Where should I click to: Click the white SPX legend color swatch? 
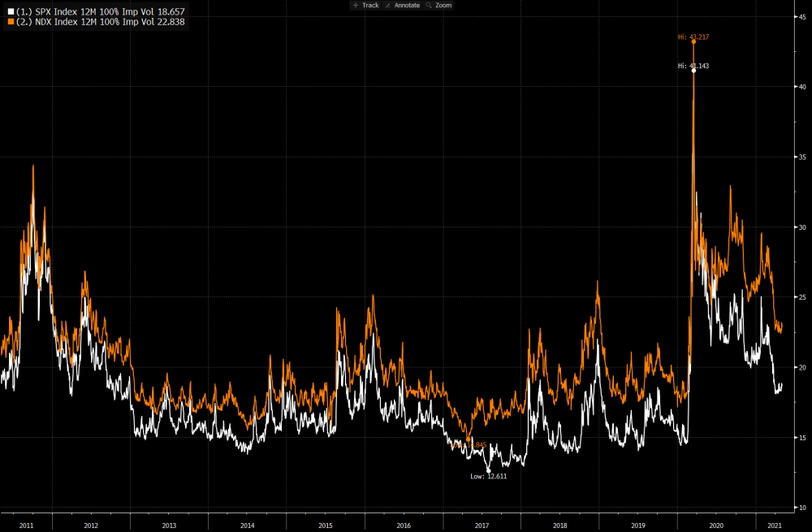pyautogui.click(x=11, y=11)
